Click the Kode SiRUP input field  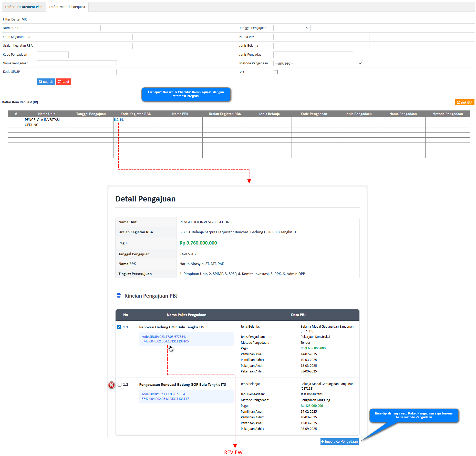[76, 72]
